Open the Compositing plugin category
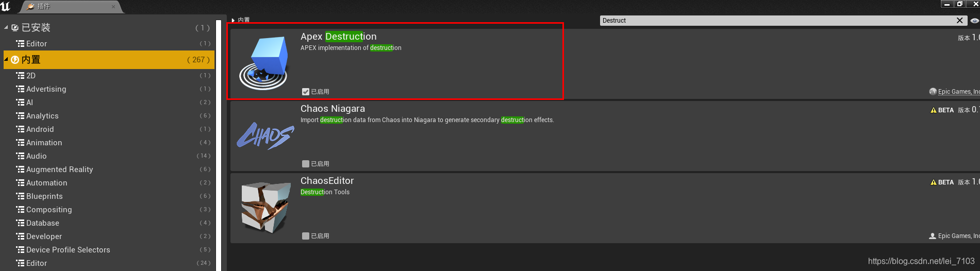This screenshot has width=980, height=271. click(x=109, y=210)
